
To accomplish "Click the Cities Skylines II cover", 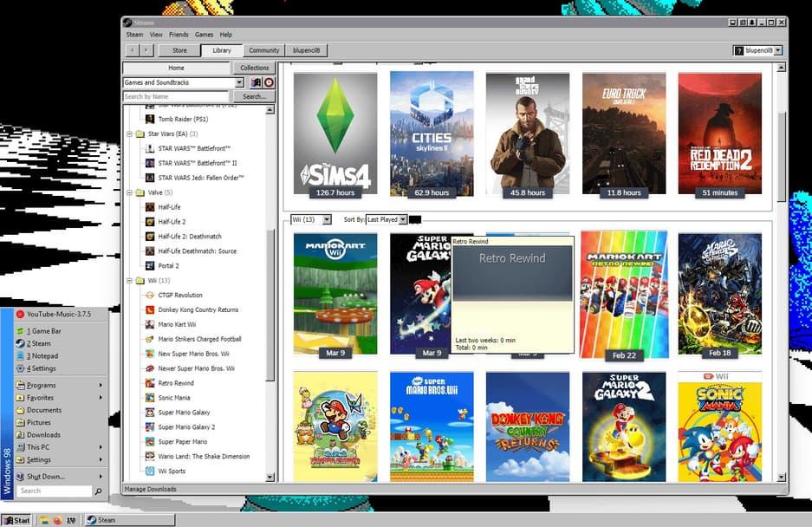I will [x=432, y=133].
